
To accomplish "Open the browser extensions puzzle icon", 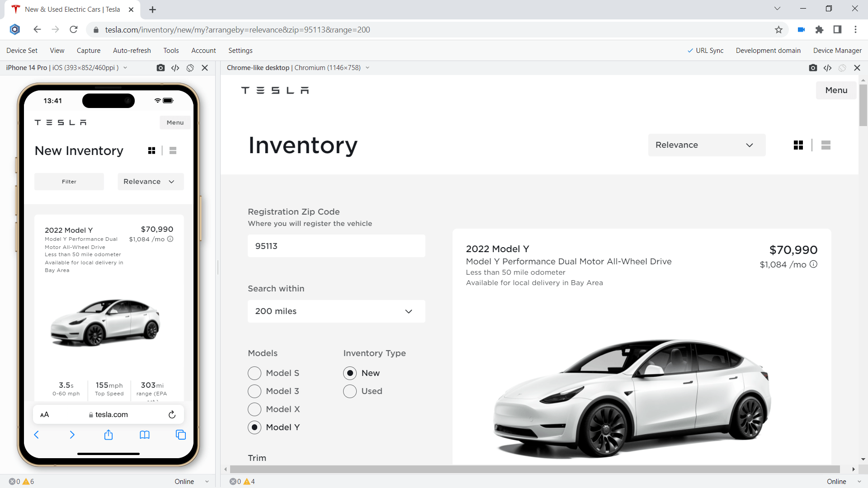I will coord(820,29).
